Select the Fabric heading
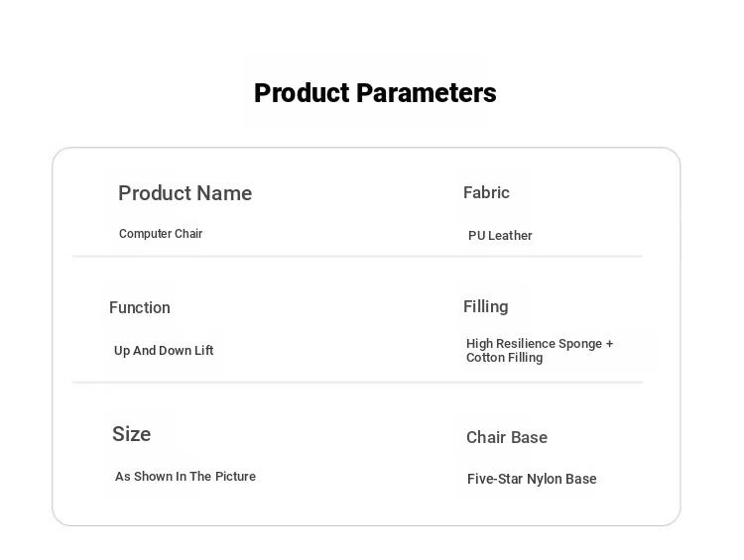Image resolution: width=744 pixels, height=560 pixels. click(x=486, y=192)
